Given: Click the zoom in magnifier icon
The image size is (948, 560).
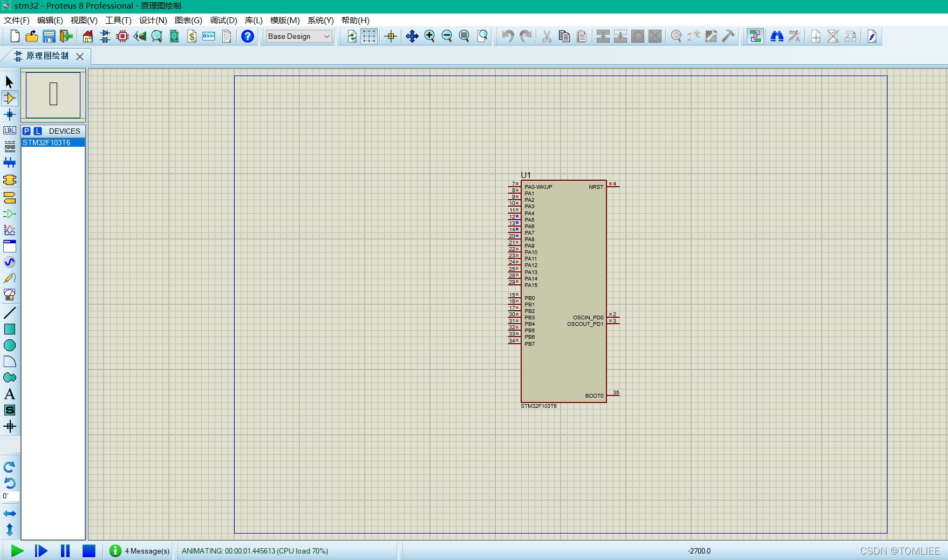Looking at the screenshot, I should pyautogui.click(x=429, y=36).
